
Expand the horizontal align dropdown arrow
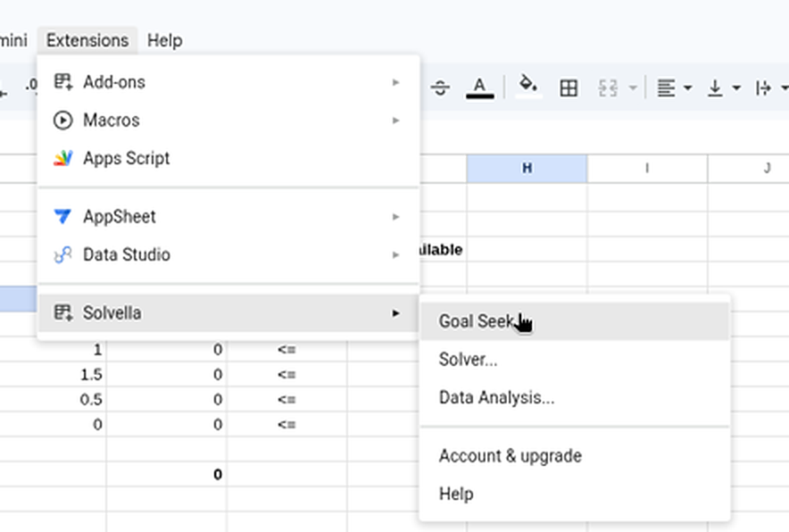(688, 88)
